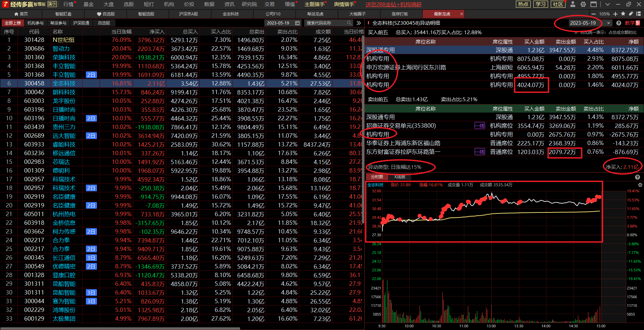
Task: Open the 研究院 menu
Action: 250,4
